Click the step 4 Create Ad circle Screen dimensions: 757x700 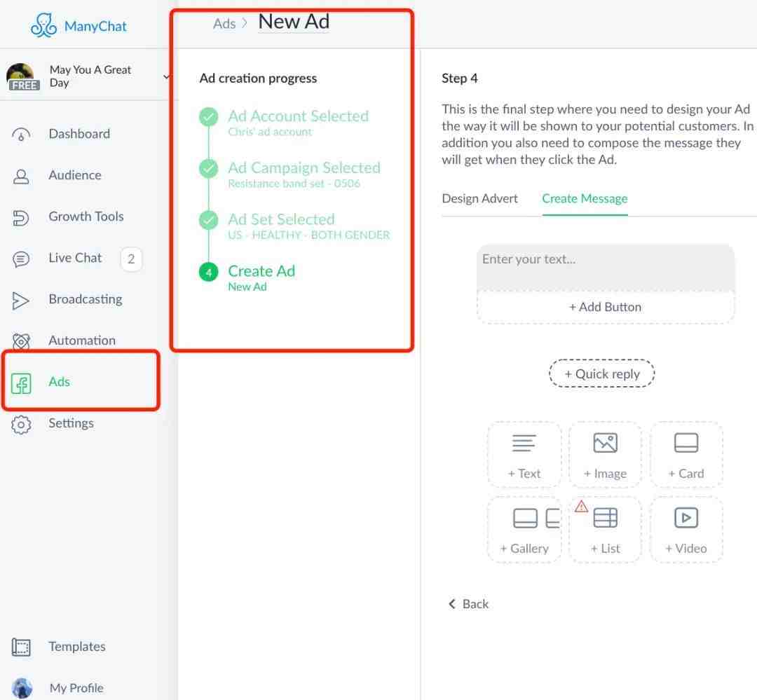coord(209,272)
